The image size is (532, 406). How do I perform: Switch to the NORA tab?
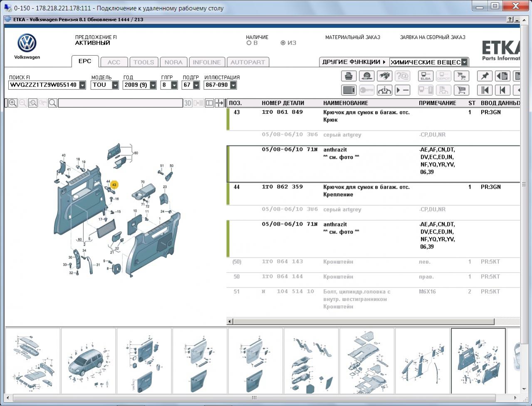(x=173, y=62)
